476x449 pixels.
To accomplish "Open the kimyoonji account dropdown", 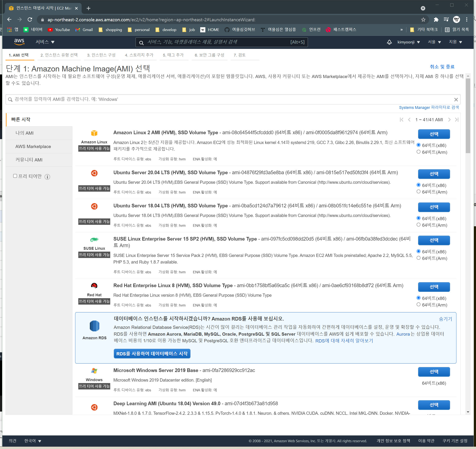I will [x=409, y=42].
